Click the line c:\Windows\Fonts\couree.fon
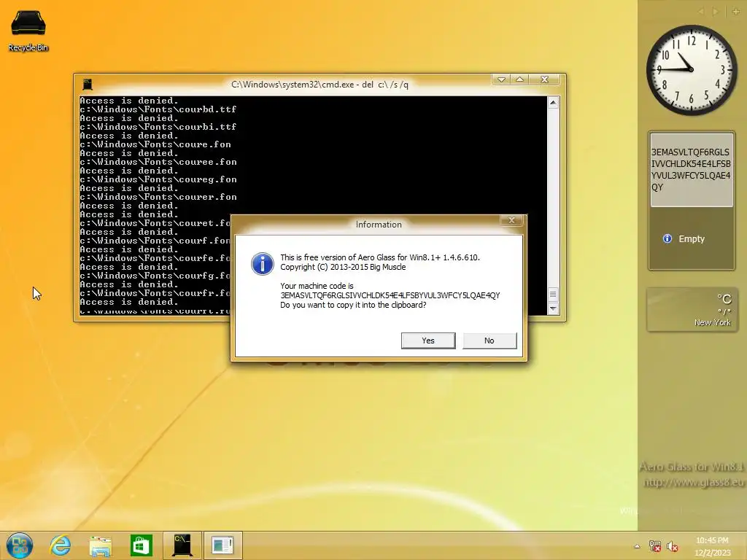 pyautogui.click(x=158, y=162)
